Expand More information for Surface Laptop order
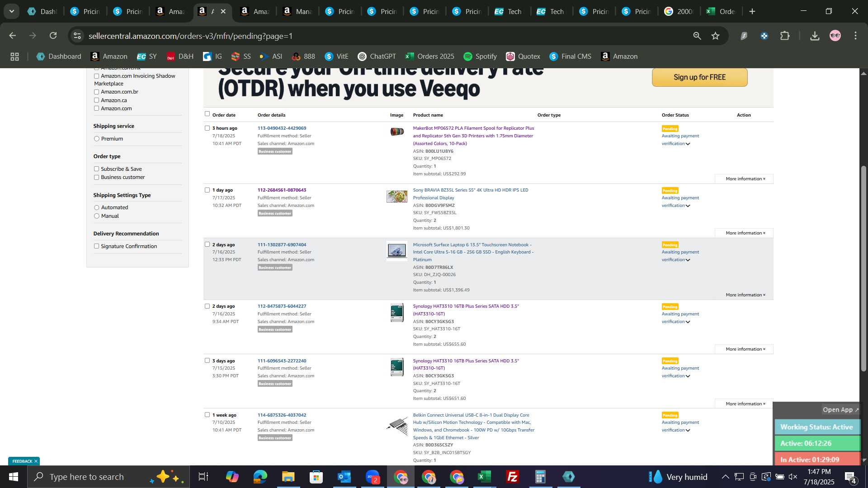This screenshot has width=868, height=488. tap(745, 295)
